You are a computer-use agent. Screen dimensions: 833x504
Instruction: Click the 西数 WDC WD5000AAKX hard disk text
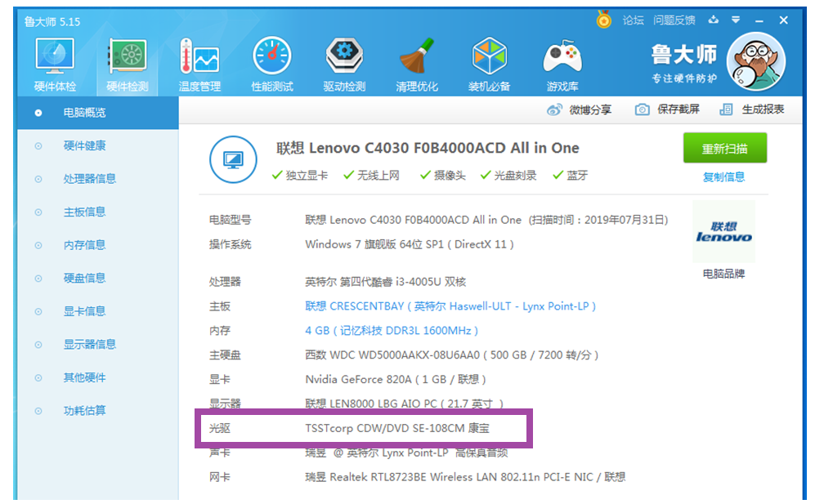[x=451, y=355]
